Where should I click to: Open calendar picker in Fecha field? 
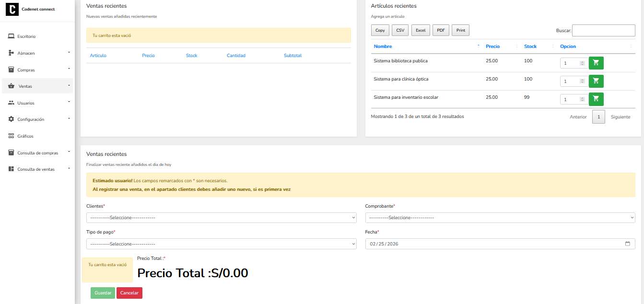coord(627,244)
